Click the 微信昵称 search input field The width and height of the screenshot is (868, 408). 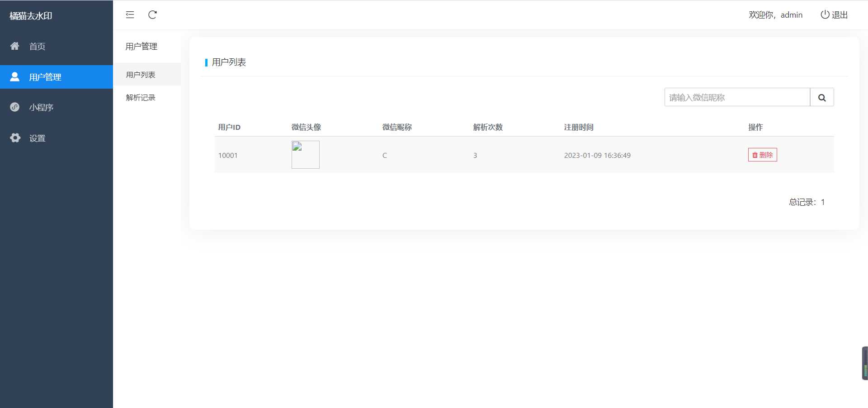click(x=736, y=97)
